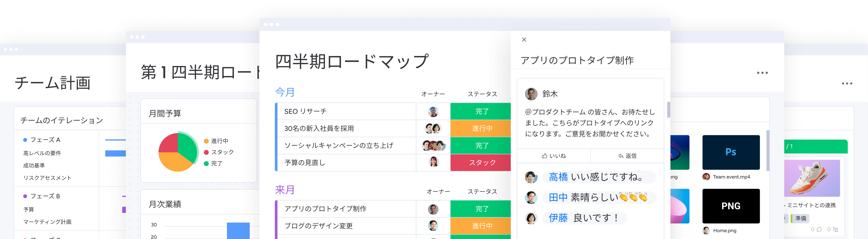The width and height of the screenshot is (868, 239).
Task: Click the 伊藤 mention in the comment
Action: 558,218
